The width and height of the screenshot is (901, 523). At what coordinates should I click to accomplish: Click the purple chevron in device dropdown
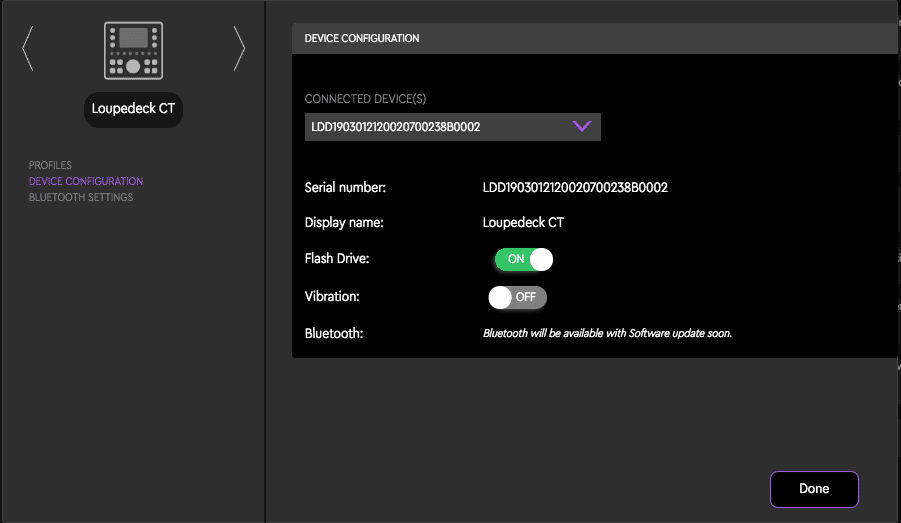click(582, 126)
